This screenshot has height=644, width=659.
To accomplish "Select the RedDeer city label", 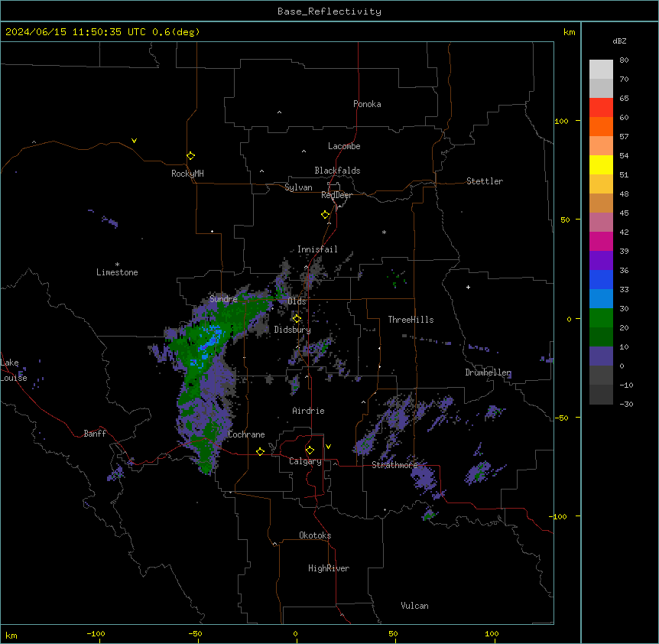I will (336, 195).
